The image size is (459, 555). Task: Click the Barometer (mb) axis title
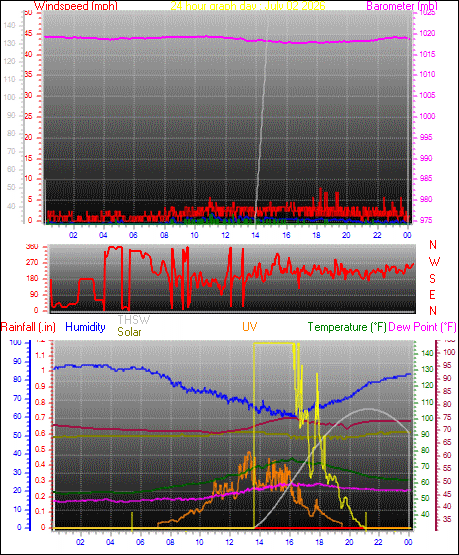click(402, 6)
